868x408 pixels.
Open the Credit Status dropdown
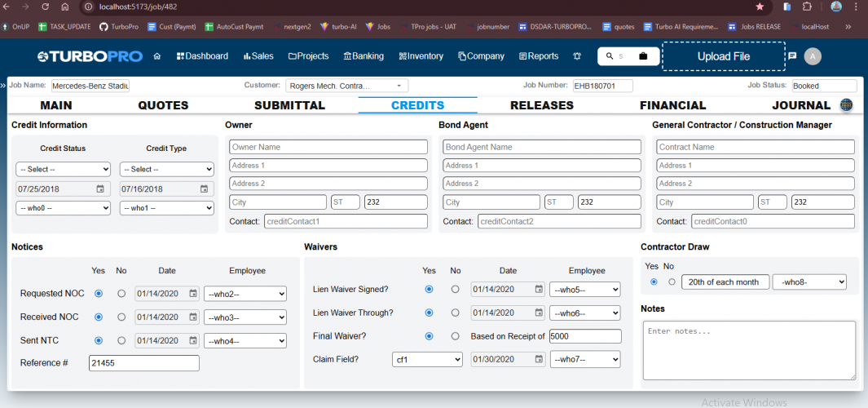[x=63, y=169]
